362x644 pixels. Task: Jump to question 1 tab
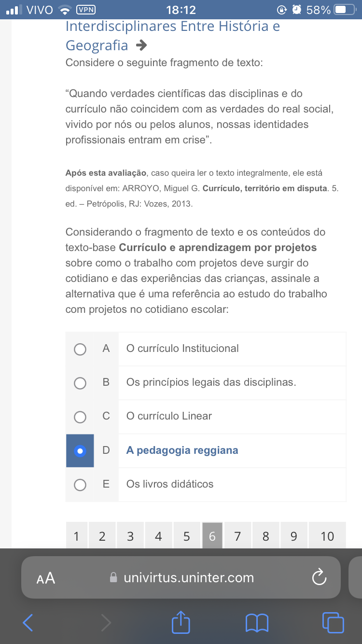click(76, 536)
